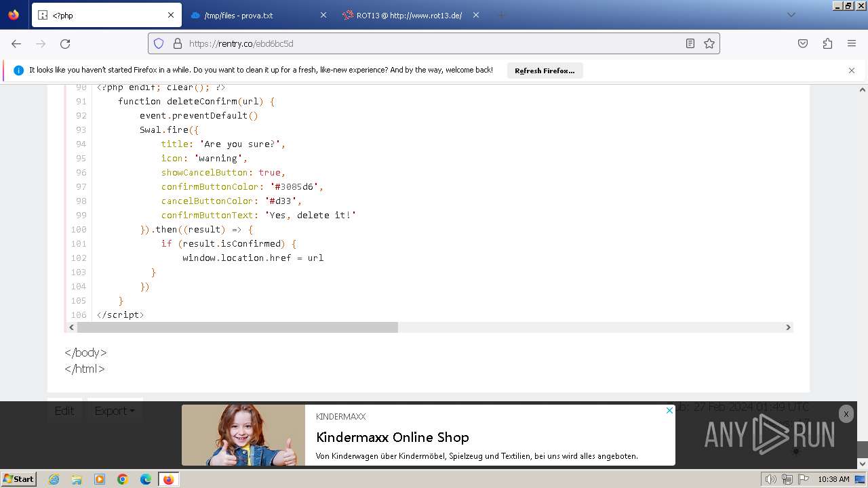868x488 pixels.
Task: Open the tracking protection shield icon
Action: [159, 43]
